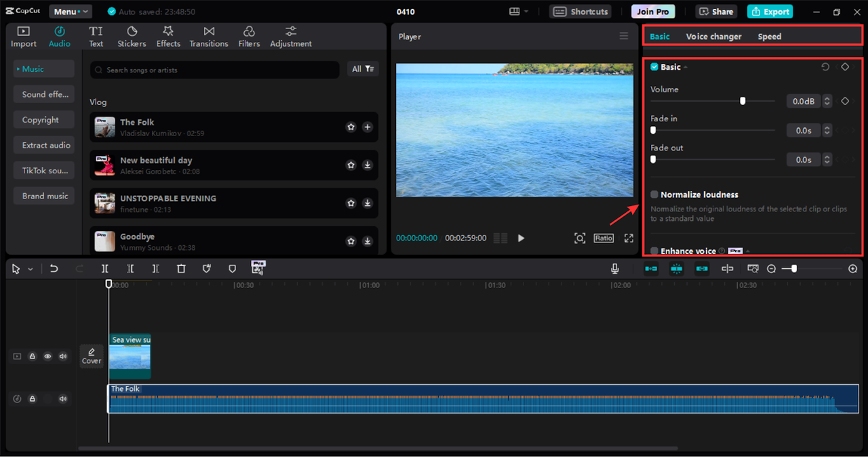Click the Undo arrow in timeline toolbar
Image resolution: width=868 pixels, height=458 pixels.
click(54, 269)
